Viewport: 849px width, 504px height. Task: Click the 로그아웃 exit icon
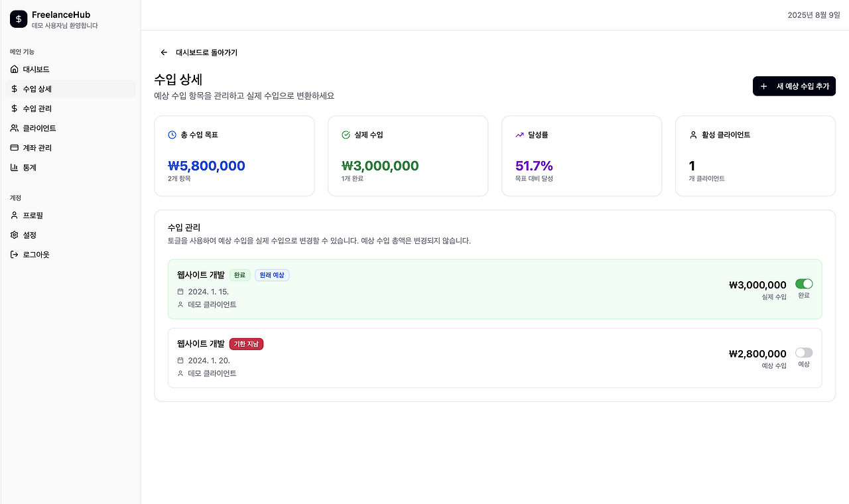tap(15, 255)
